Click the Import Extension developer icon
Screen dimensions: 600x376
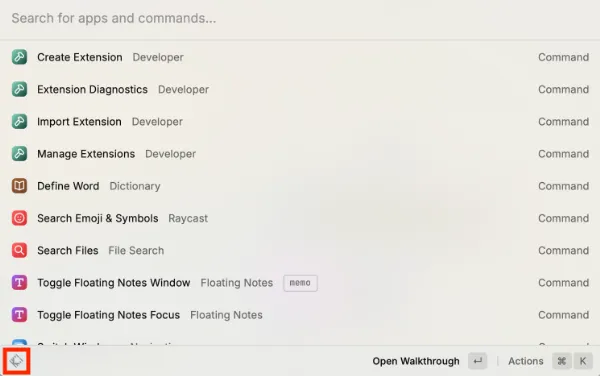click(x=19, y=121)
